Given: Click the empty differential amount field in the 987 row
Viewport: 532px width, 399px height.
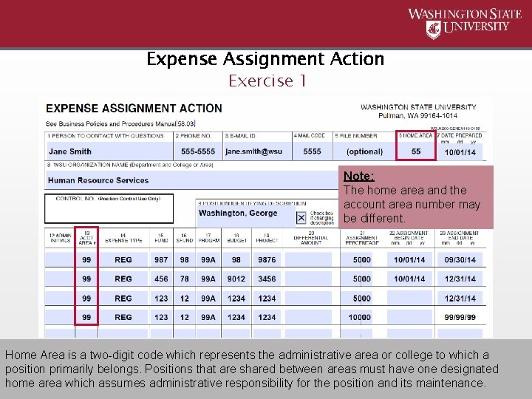Looking at the screenshot, I should 308,259.
